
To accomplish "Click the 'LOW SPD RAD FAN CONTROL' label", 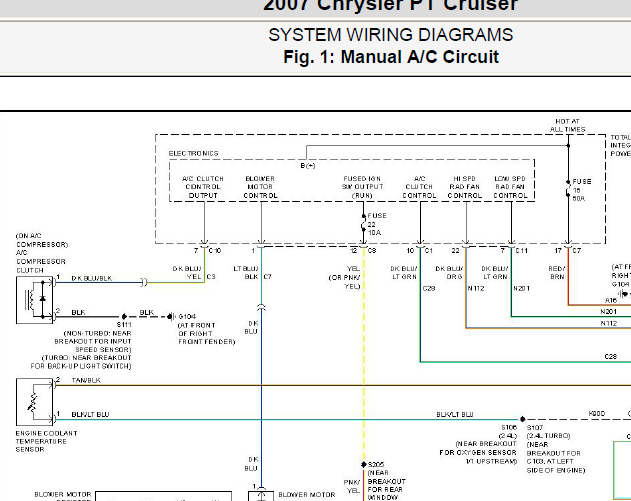I will [510, 187].
